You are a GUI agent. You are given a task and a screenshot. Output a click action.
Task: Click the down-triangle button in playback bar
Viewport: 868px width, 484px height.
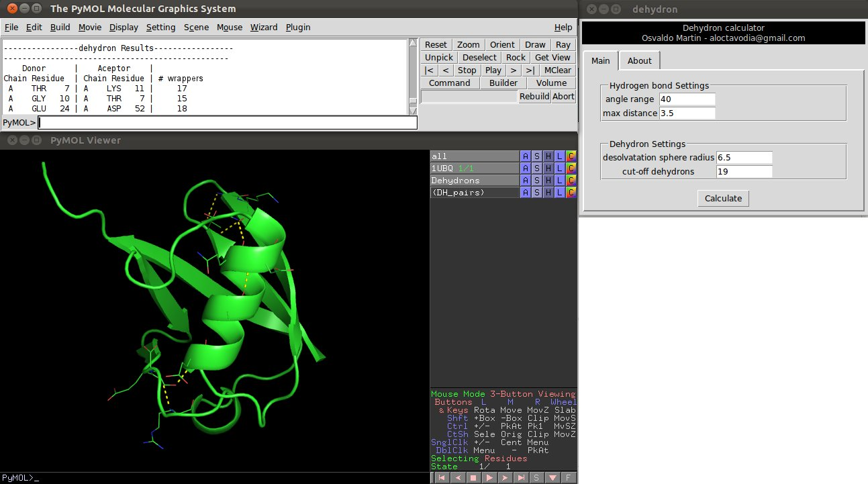click(x=552, y=478)
